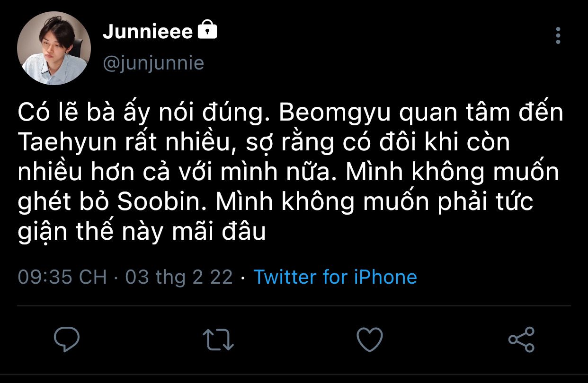
Task: Open the three-dot more options menu
Action: (x=558, y=35)
